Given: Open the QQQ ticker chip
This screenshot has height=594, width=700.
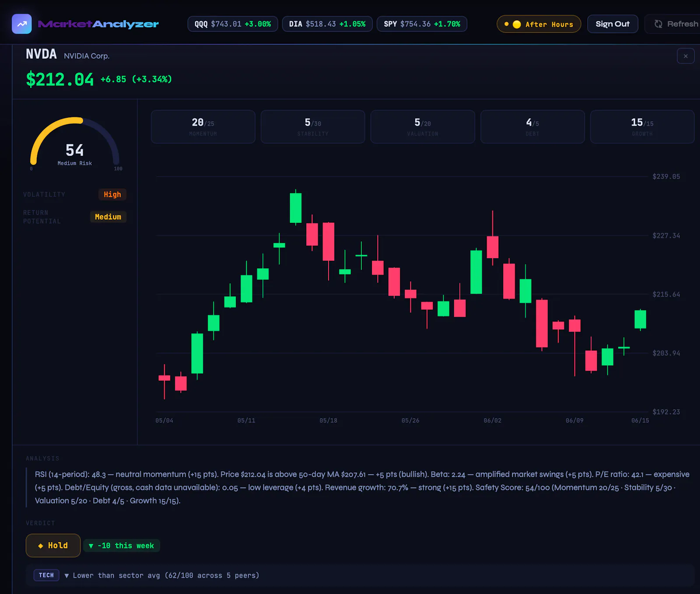Looking at the screenshot, I should [x=233, y=24].
